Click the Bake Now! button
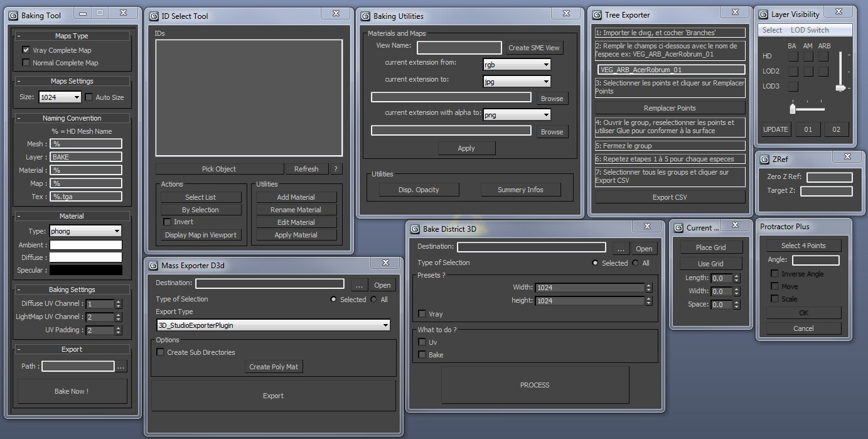 71,391
